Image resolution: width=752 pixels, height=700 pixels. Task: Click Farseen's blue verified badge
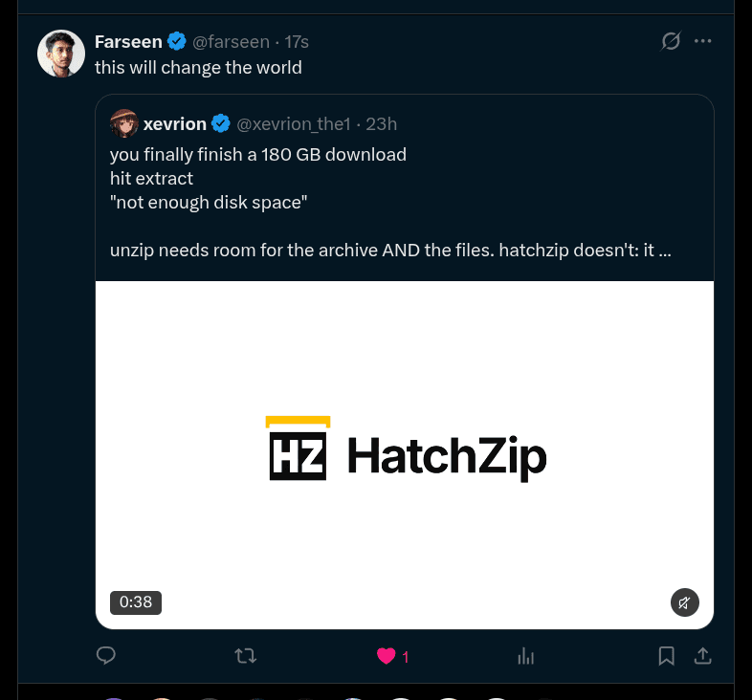(x=177, y=41)
